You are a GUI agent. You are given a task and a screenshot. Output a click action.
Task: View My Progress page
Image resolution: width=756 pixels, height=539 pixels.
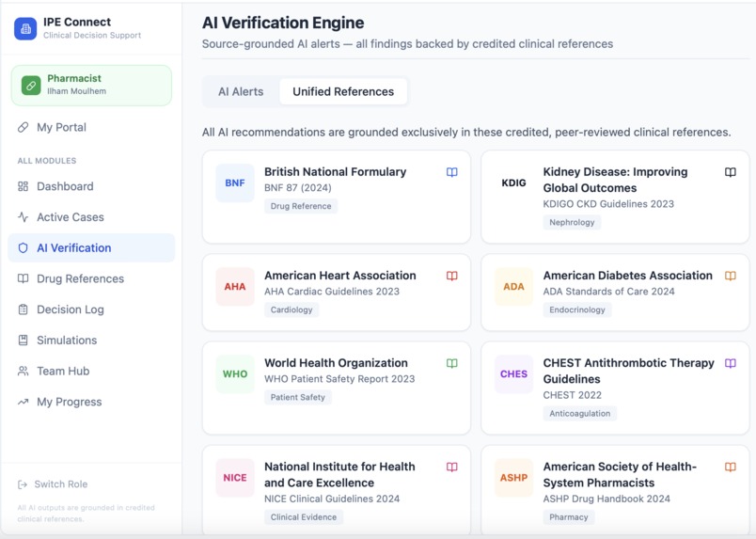(x=91, y=402)
